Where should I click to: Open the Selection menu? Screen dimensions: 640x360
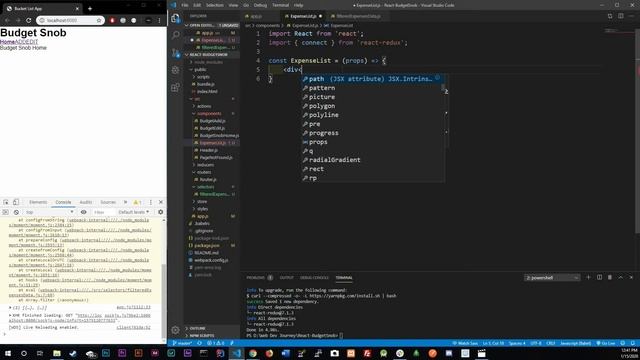pos(215,5)
